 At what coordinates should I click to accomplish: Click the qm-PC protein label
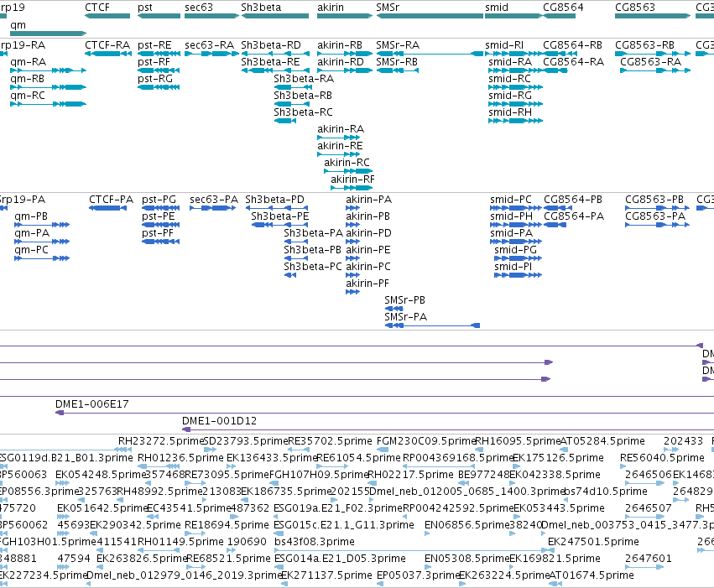(31, 250)
